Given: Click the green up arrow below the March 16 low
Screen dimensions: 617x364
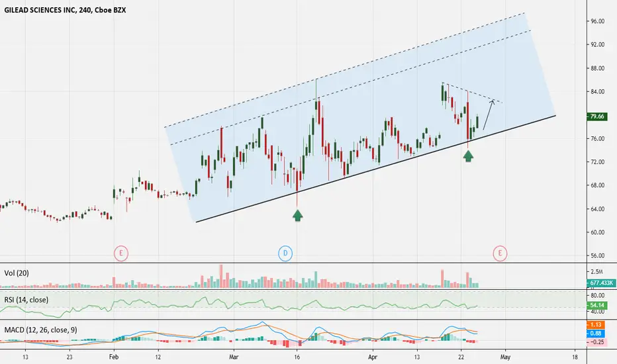Looking at the screenshot, I should (x=298, y=215).
